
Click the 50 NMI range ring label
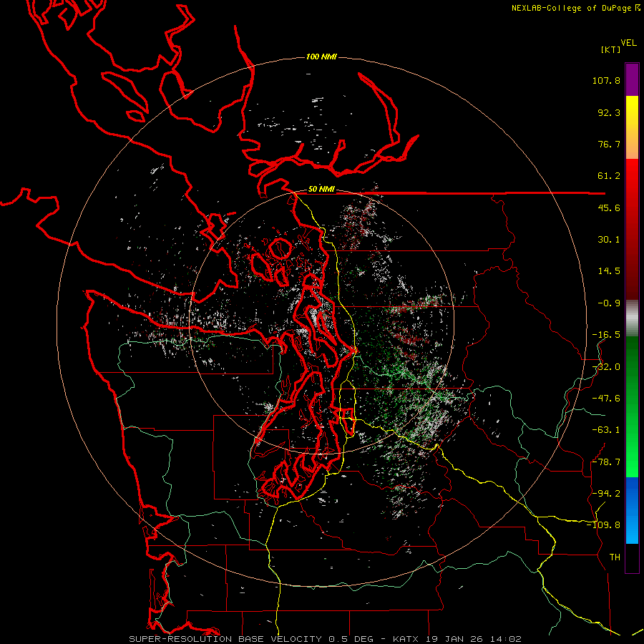[x=321, y=190]
